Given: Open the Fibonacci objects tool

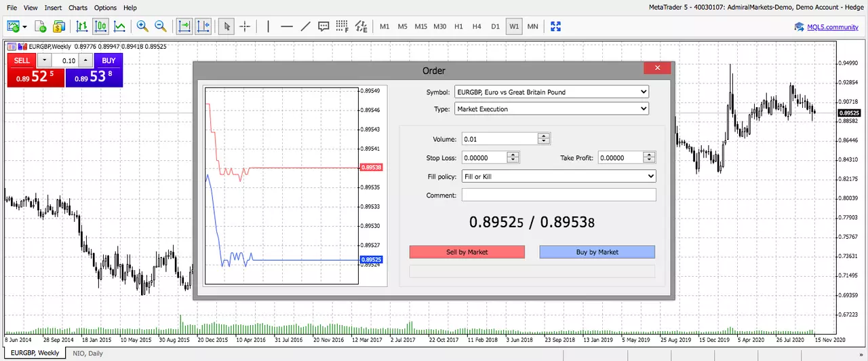Looking at the screenshot, I should coord(342,26).
